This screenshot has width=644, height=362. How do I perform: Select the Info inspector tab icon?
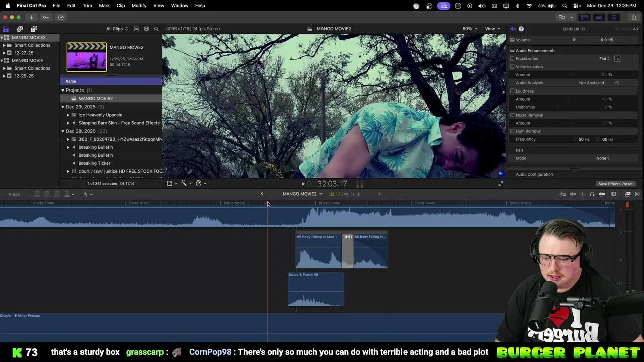(521, 29)
